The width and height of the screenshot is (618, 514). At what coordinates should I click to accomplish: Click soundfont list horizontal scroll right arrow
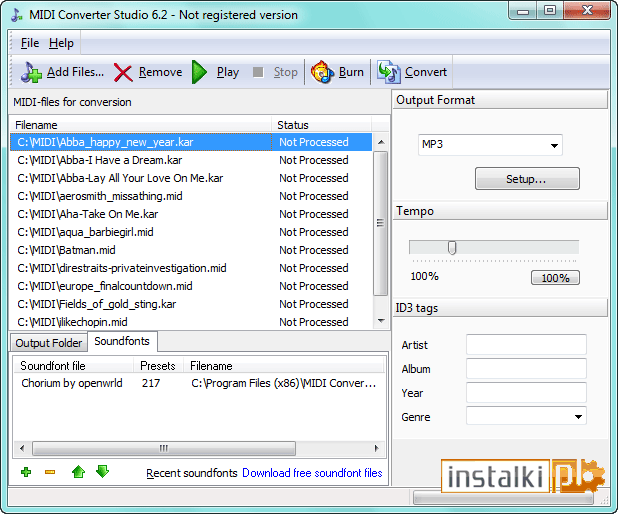pos(377,448)
